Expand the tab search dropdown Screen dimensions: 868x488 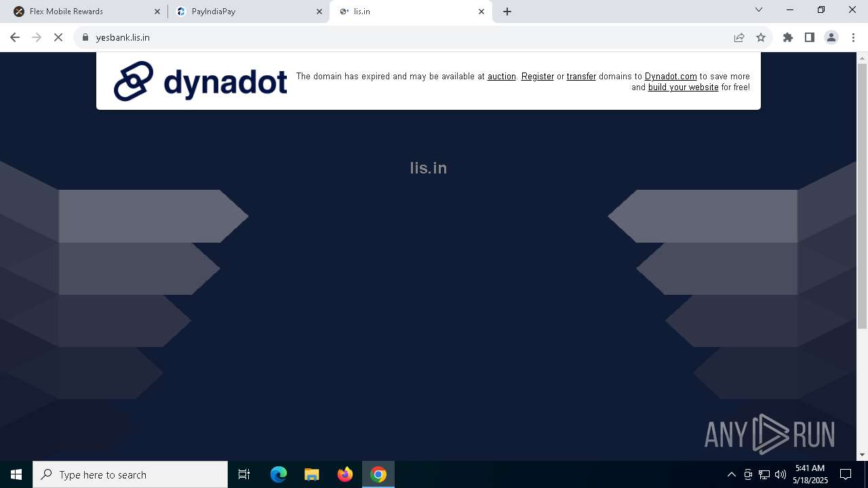pos(759,9)
